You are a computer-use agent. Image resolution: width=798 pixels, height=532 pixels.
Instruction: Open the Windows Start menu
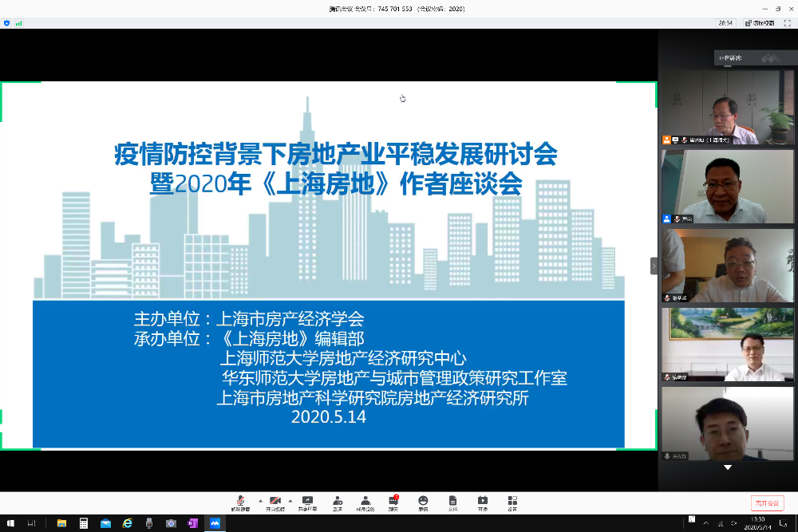[x=10, y=523]
